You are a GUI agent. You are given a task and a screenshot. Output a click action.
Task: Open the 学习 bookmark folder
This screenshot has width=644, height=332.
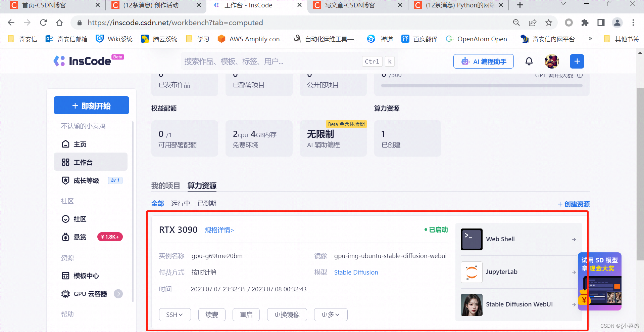pyautogui.click(x=198, y=39)
